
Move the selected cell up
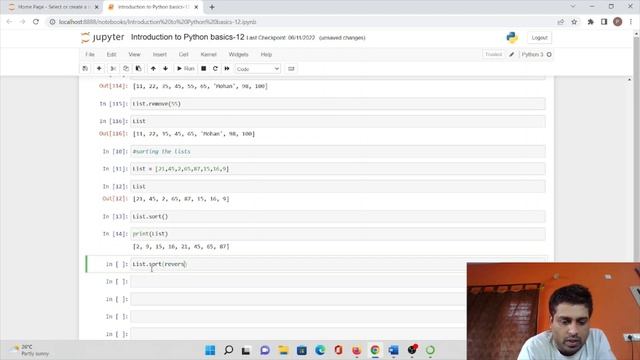pos(153,69)
